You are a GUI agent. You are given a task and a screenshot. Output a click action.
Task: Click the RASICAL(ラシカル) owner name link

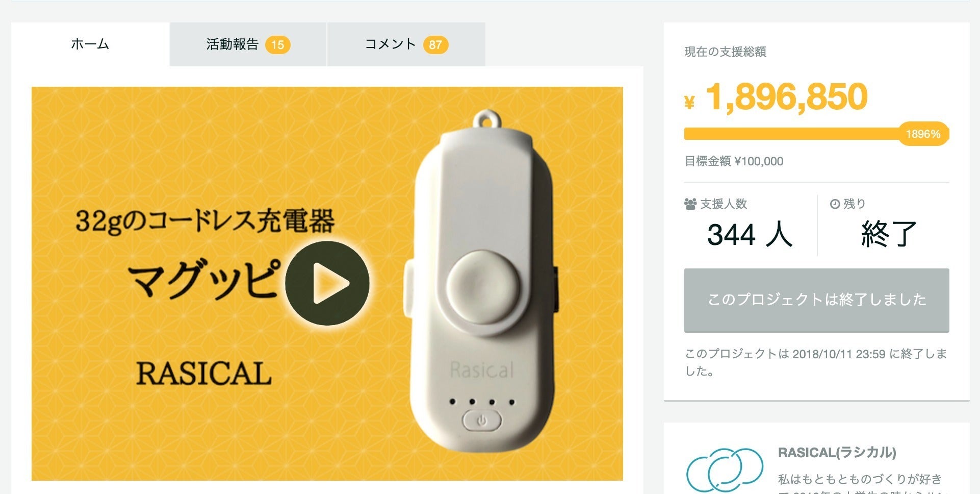click(x=837, y=453)
